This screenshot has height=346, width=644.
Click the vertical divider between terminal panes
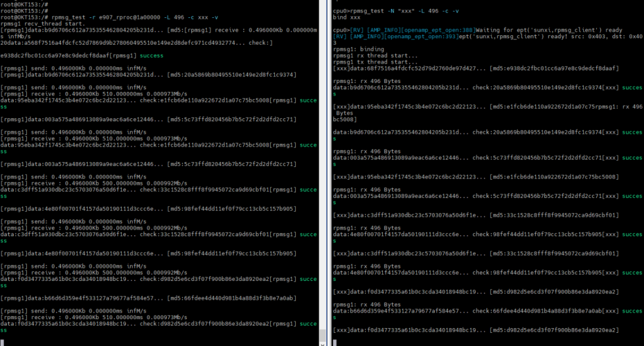328,173
